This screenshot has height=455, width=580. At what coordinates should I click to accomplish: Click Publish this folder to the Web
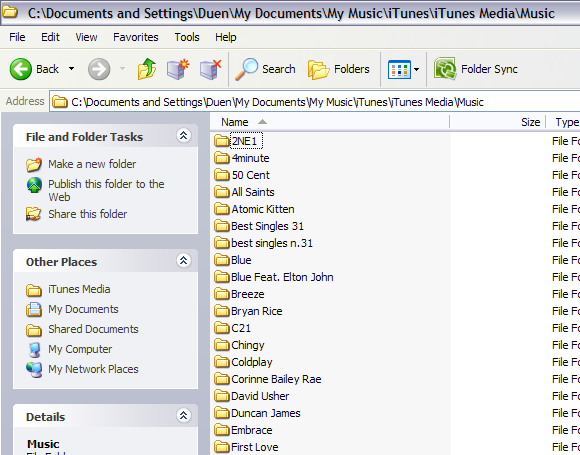[x=106, y=190]
